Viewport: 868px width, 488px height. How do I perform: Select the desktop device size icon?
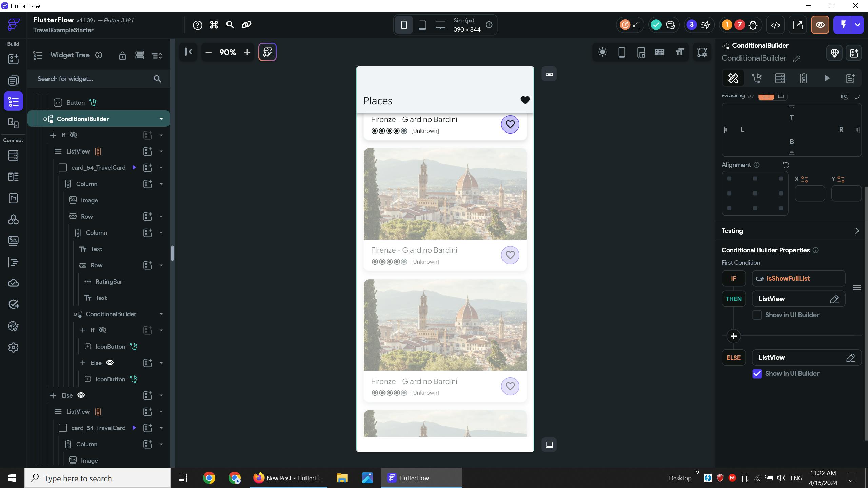click(440, 25)
